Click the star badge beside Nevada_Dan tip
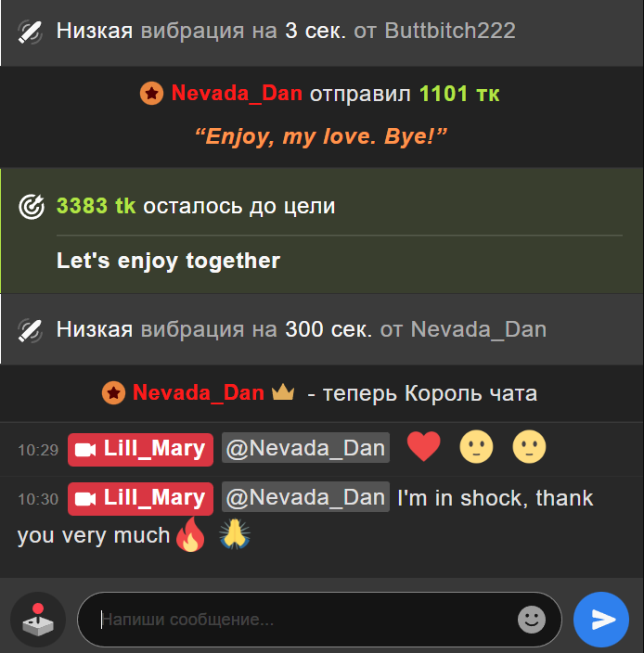The height and width of the screenshot is (653, 644). (151, 93)
